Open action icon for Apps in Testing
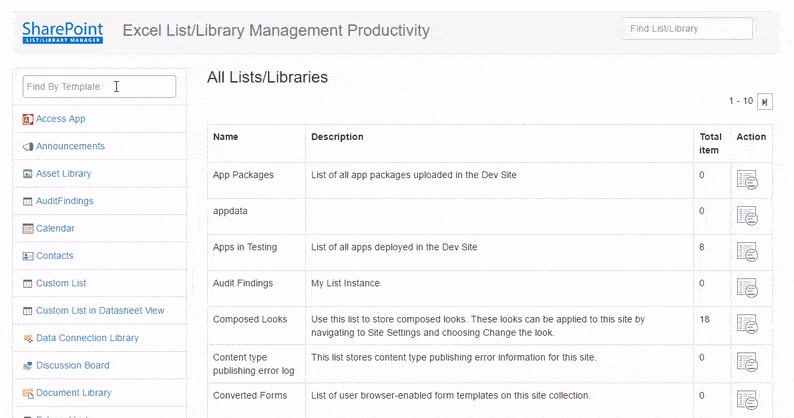Screen dimensions: 794x418 (747, 252)
